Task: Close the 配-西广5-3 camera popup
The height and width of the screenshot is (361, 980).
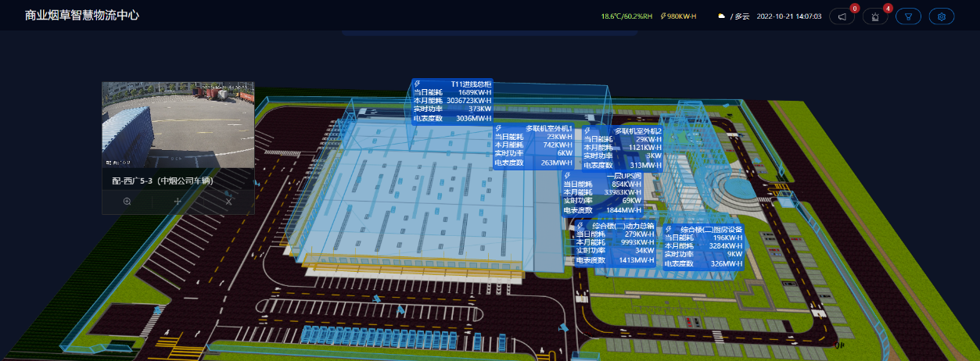Action: click(228, 202)
